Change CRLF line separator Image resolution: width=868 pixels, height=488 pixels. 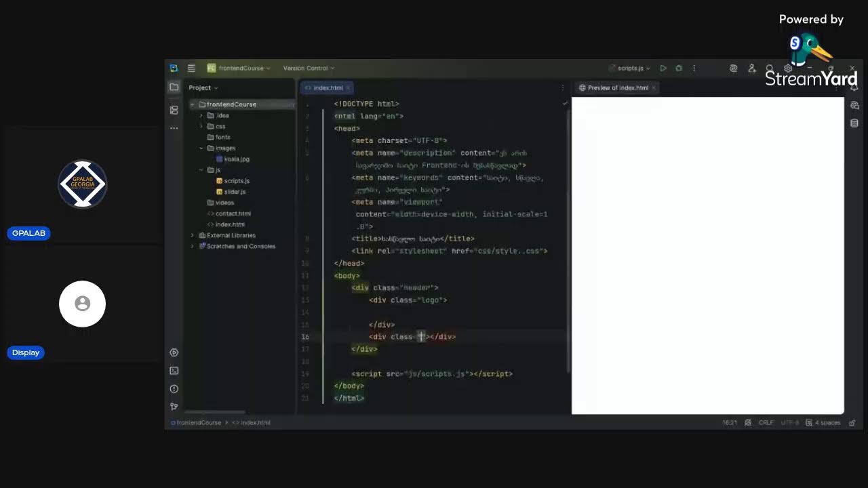(x=766, y=422)
